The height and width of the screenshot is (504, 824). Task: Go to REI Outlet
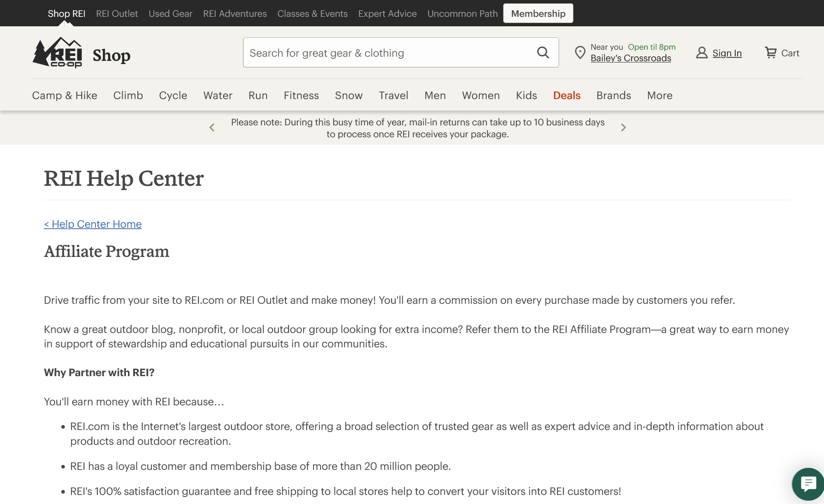coord(117,14)
